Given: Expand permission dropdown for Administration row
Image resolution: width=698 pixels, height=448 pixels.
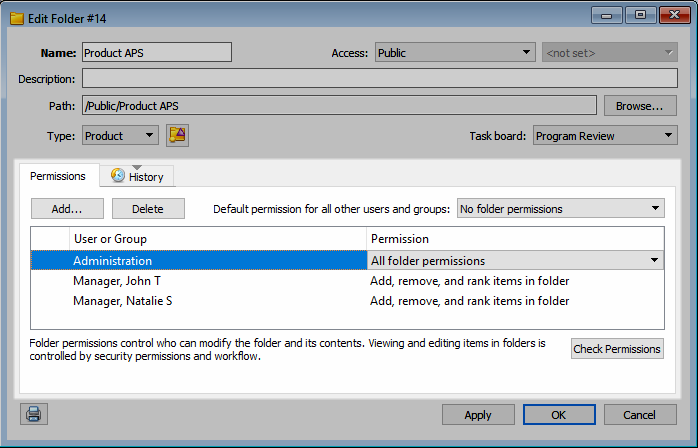Looking at the screenshot, I should pos(655,261).
